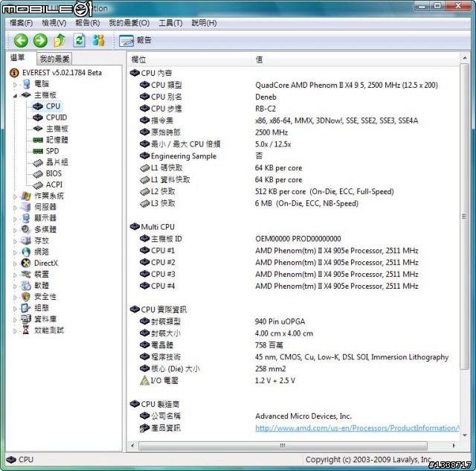Open the 工具(T) menu

click(x=170, y=23)
